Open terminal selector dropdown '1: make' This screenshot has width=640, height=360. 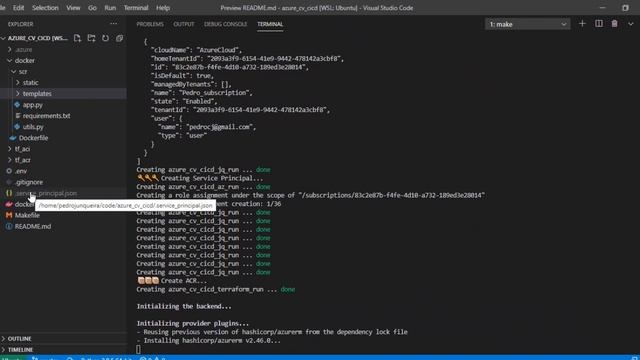tap(527, 24)
